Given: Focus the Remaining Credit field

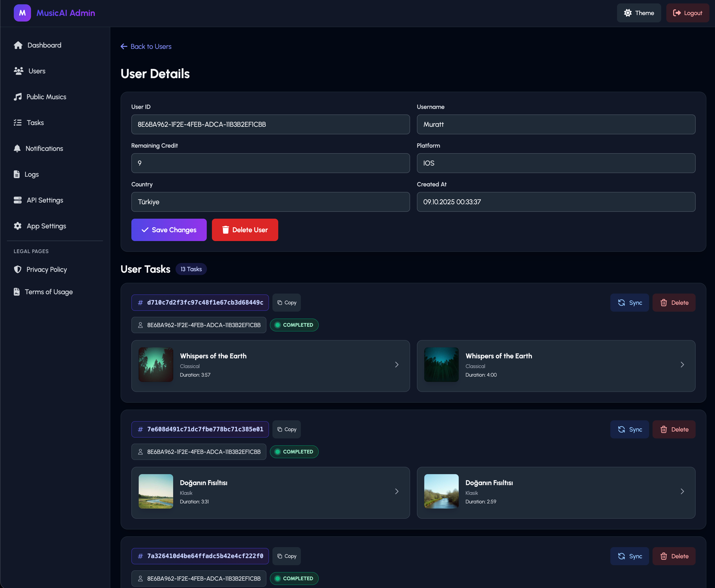Looking at the screenshot, I should click(270, 163).
